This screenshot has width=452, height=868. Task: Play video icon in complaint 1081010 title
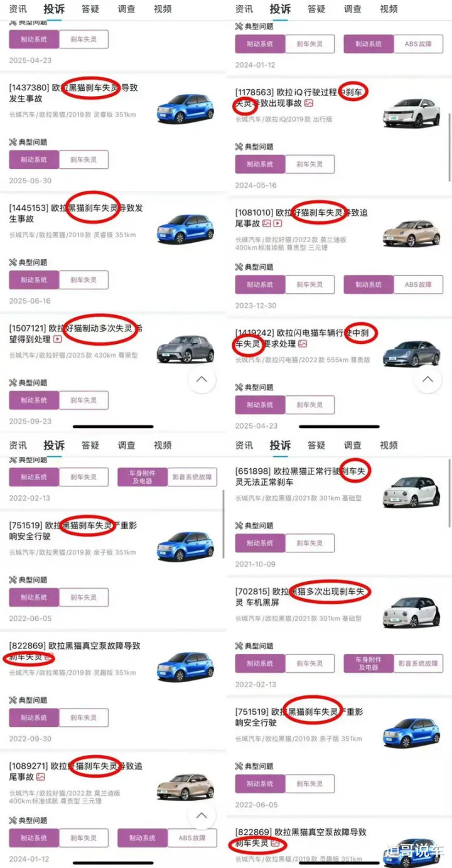tap(277, 223)
